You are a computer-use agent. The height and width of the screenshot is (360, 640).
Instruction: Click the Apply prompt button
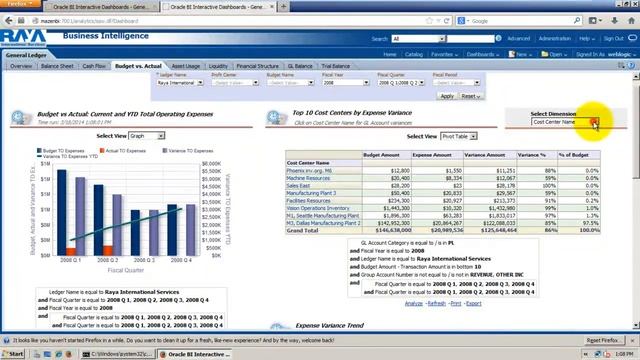click(x=447, y=96)
